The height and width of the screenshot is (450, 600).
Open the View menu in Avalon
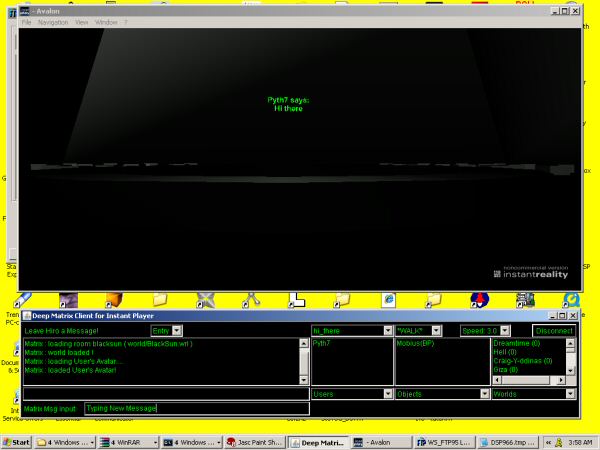tap(81, 22)
